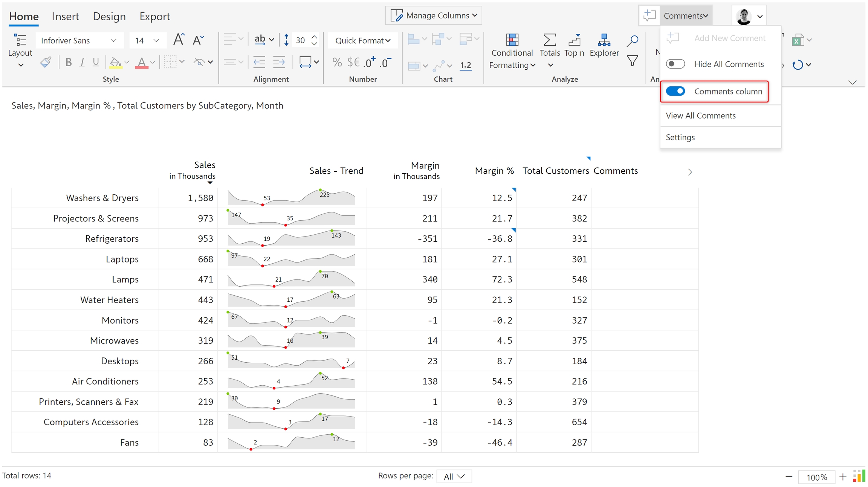Click the search magnifier icon
Screen dimensions: 868x487
tap(633, 41)
